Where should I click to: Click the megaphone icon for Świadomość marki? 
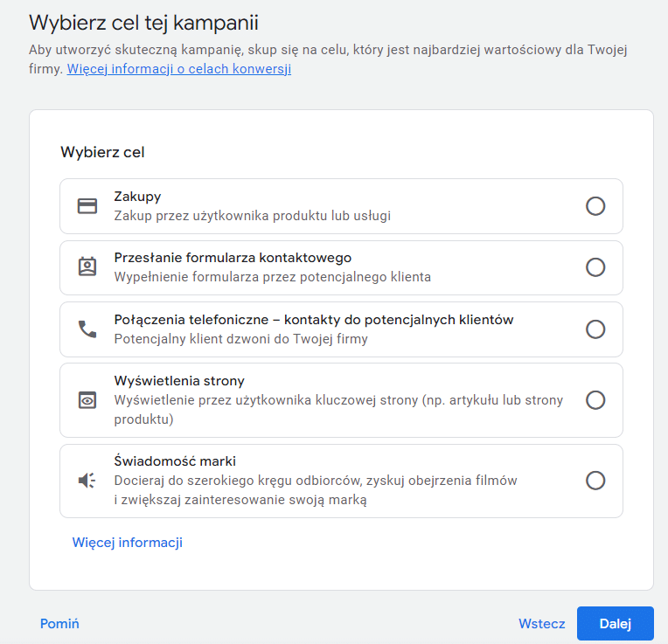87,481
